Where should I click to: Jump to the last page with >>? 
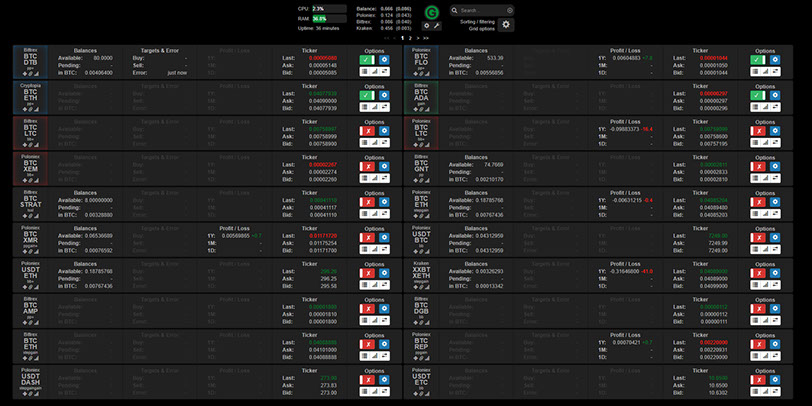point(426,38)
